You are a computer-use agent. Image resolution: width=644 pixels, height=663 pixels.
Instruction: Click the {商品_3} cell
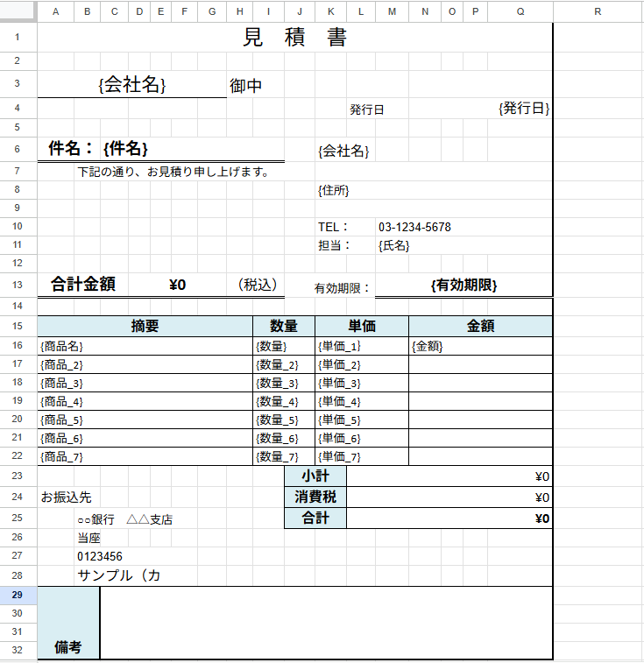(145, 383)
